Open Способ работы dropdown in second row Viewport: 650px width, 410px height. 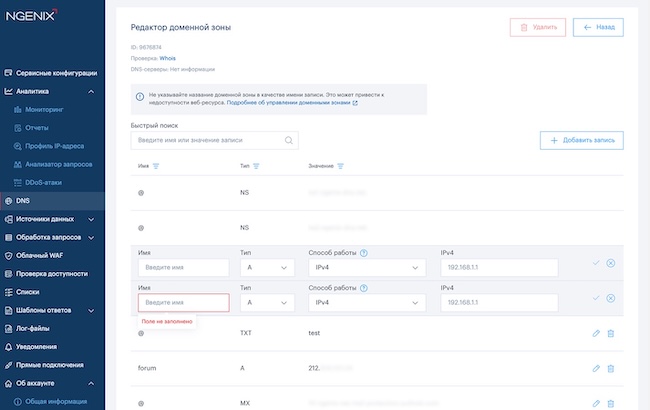[x=369, y=302]
